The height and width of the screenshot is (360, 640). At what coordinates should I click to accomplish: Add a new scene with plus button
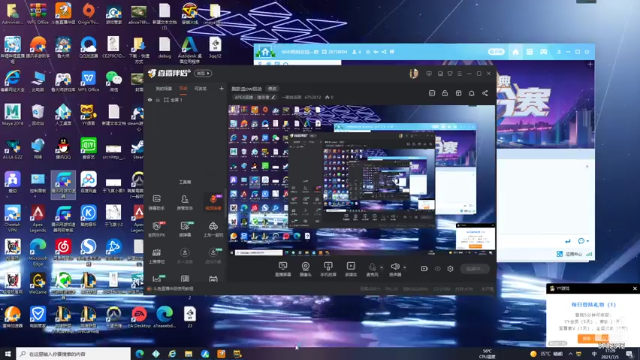point(221,89)
